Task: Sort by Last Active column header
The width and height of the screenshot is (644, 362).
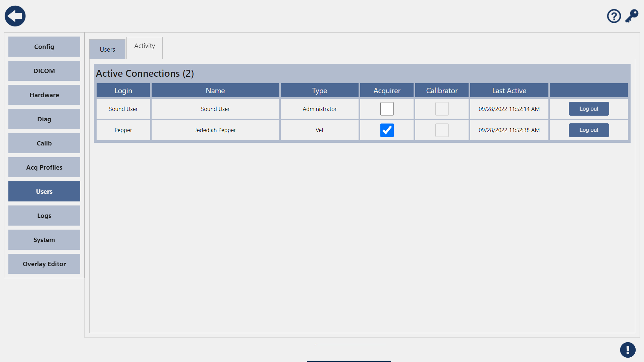Action: [x=509, y=90]
